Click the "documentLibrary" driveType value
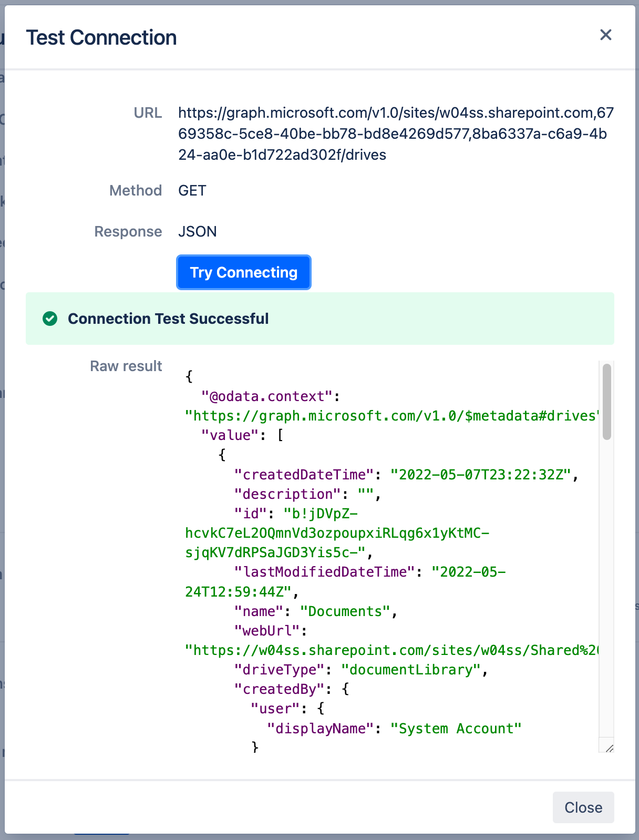 (x=411, y=670)
